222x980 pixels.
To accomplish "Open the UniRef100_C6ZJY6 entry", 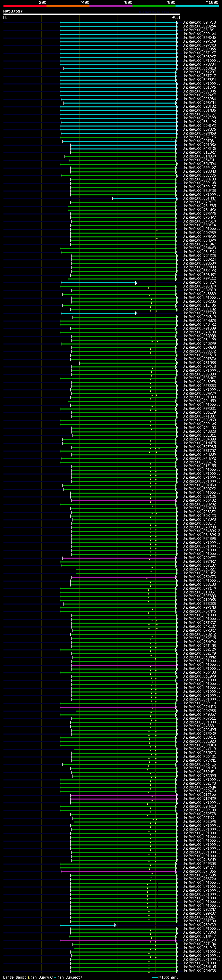I will pos(199,137).
